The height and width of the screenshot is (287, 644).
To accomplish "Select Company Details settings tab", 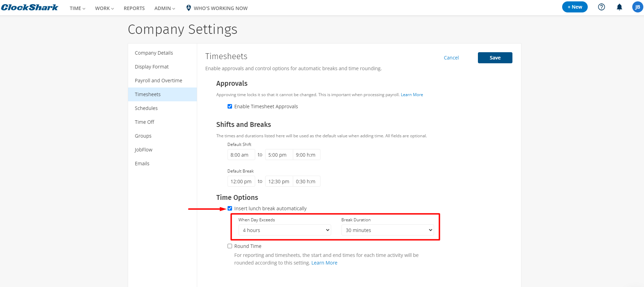I will tap(162, 53).
